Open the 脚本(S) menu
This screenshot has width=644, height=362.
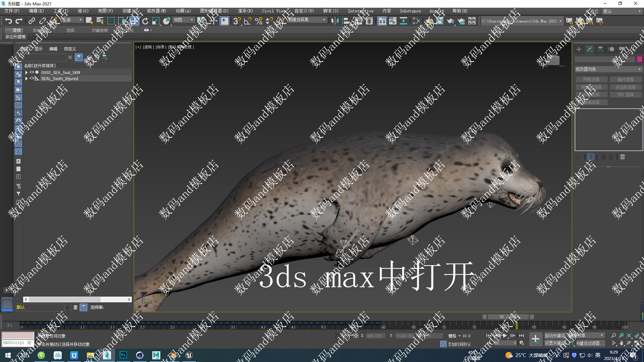click(x=331, y=11)
